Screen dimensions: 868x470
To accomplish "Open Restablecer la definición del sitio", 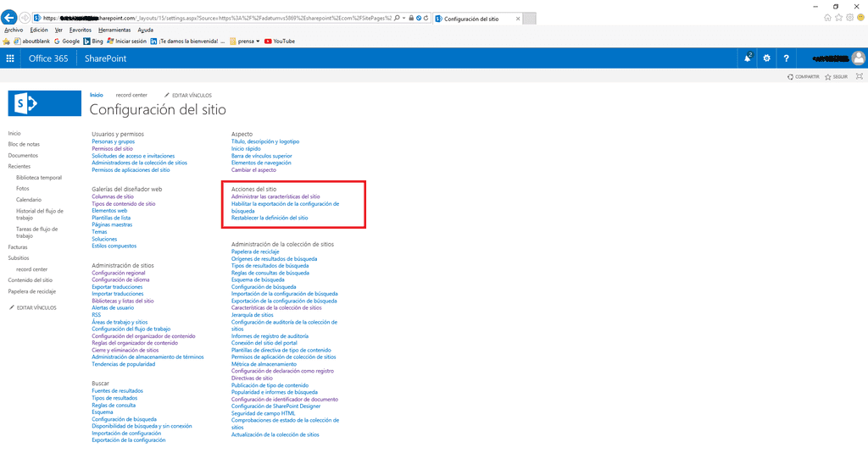I will pyautogui.click(x=270, y=218).
